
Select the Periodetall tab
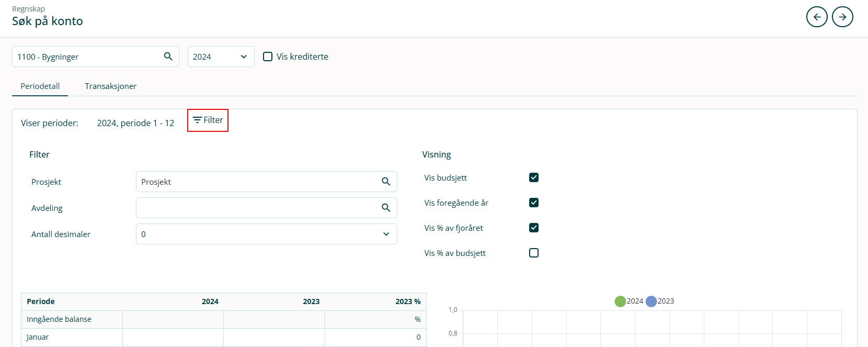tap(40, 86)
